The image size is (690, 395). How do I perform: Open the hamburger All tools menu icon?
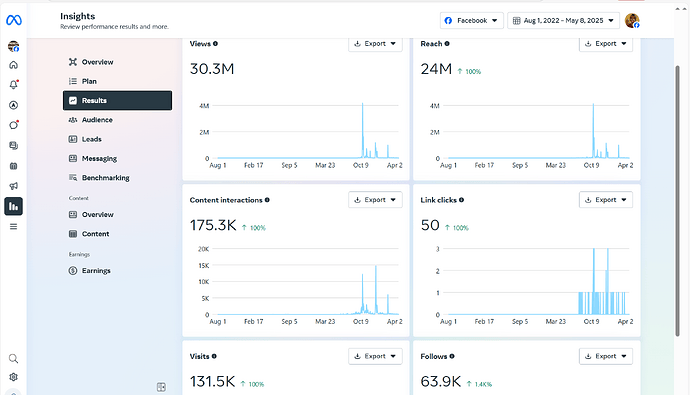tap(14, 227)
